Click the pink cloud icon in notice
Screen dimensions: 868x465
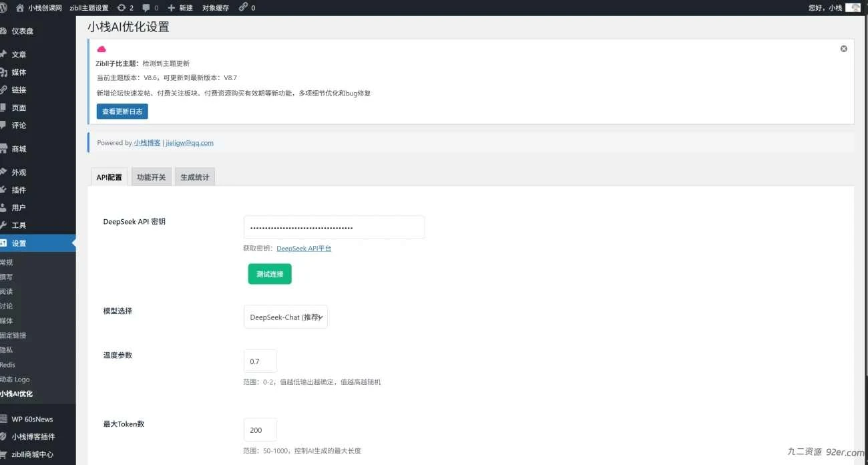click(x=101, y=49)
